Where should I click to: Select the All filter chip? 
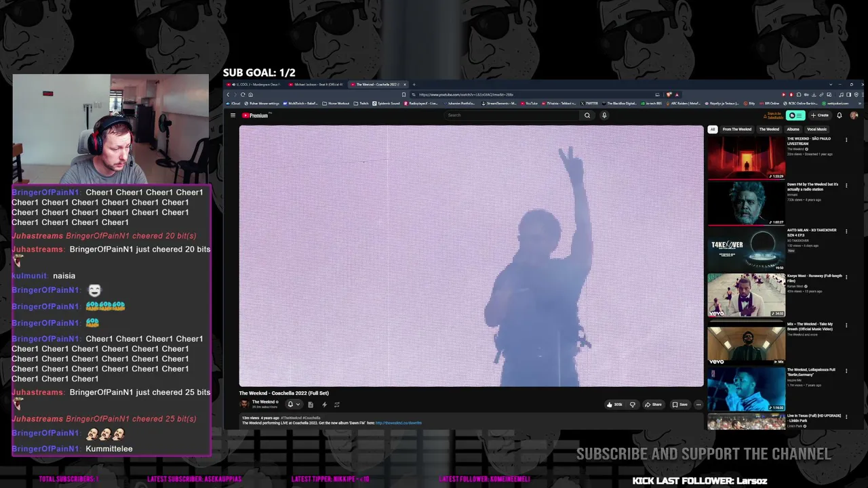[x=712, y=129]
